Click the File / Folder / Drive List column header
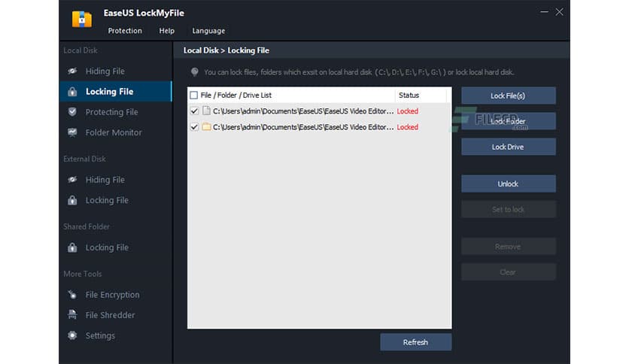Image resolution: width=629 pixels, height=364 pixels. [236, 95]
